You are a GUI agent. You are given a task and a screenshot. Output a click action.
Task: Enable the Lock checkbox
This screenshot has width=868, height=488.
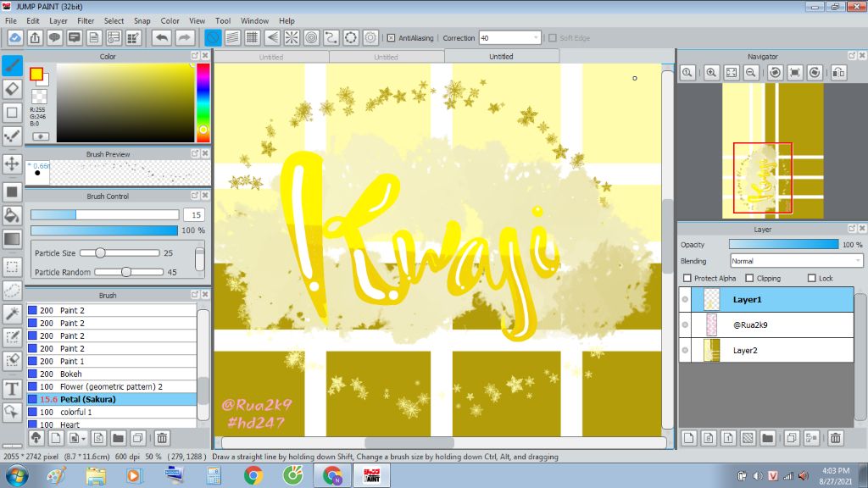point(811,278)
